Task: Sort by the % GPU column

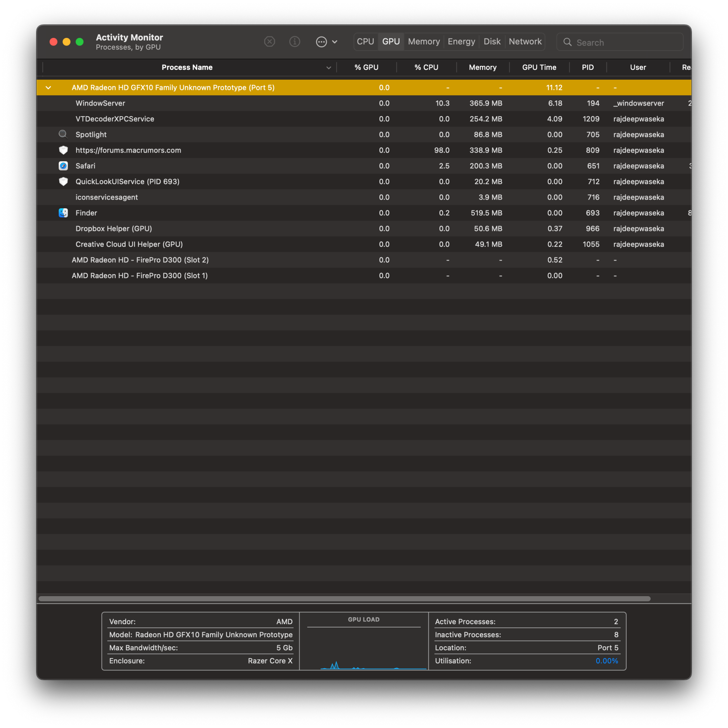Action: [366, 67]
